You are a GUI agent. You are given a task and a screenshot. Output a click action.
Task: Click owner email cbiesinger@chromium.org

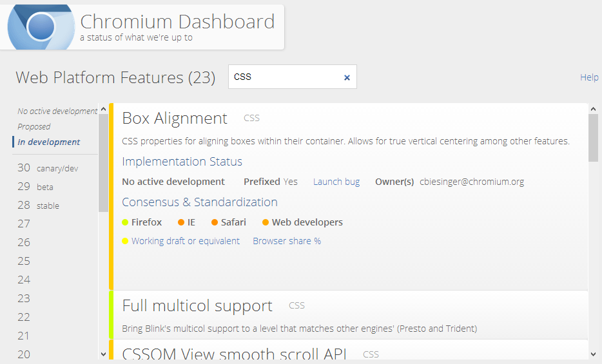pyautogui.click(x=472, y=182)
